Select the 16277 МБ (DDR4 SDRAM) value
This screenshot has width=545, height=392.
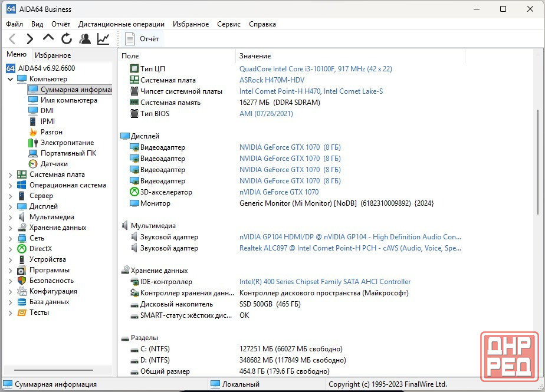click(280, 103)
